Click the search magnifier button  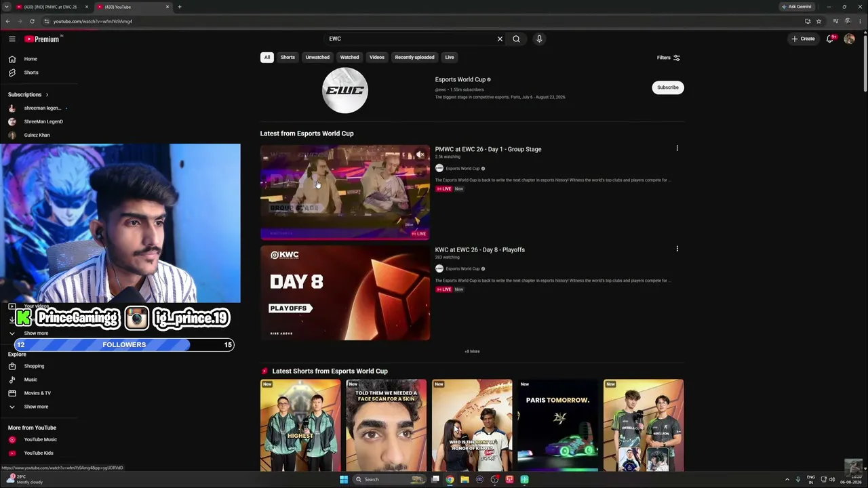516,39
